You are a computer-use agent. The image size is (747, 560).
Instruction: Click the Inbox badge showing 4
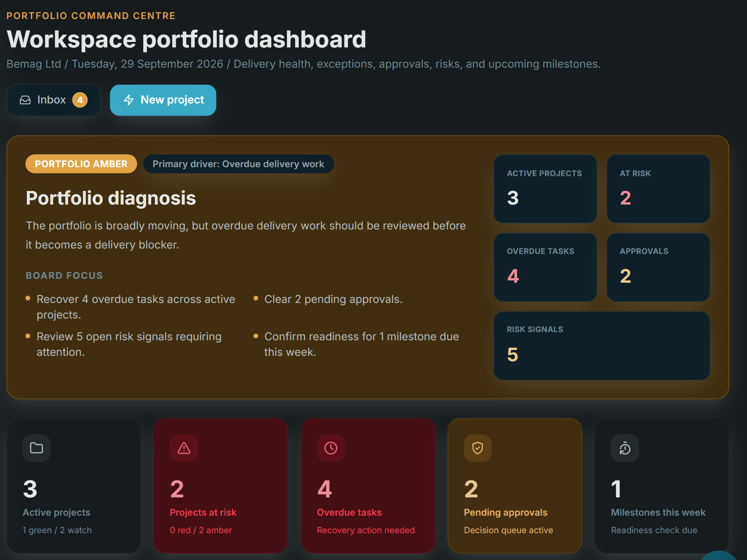pos(80,100)
